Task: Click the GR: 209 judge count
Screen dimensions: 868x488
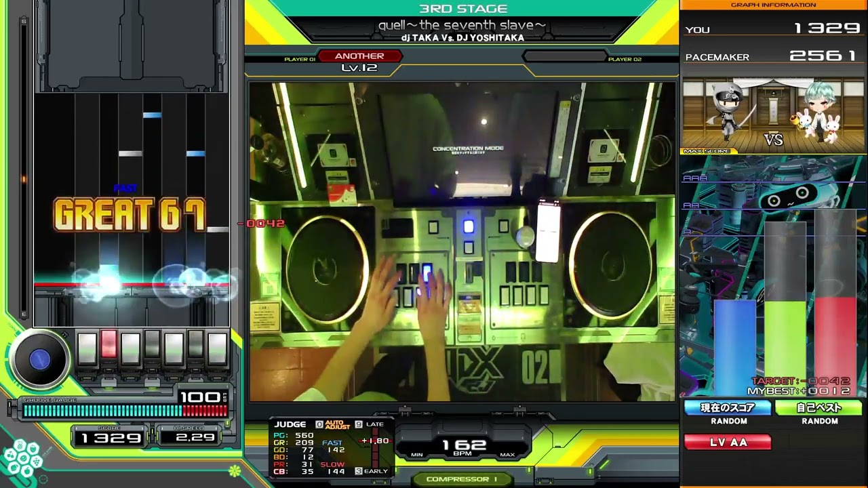Action: click(294, 443)
